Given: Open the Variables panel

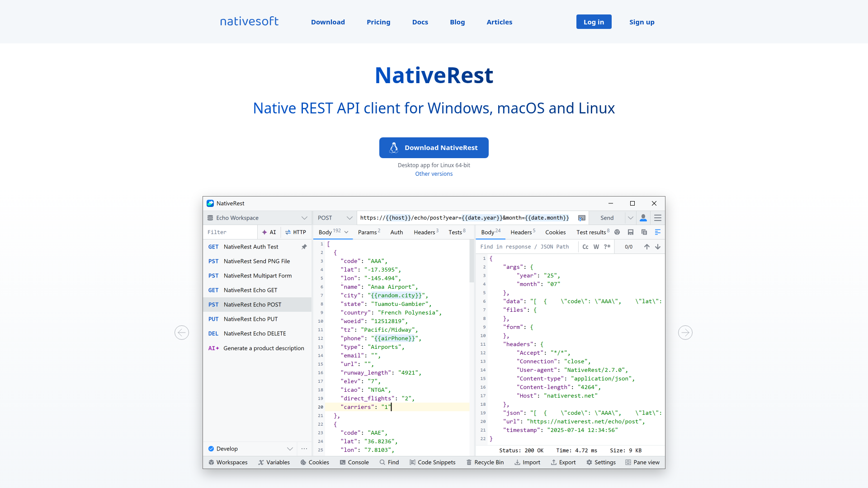Looking at the screenshot, I should pos(274,462).
